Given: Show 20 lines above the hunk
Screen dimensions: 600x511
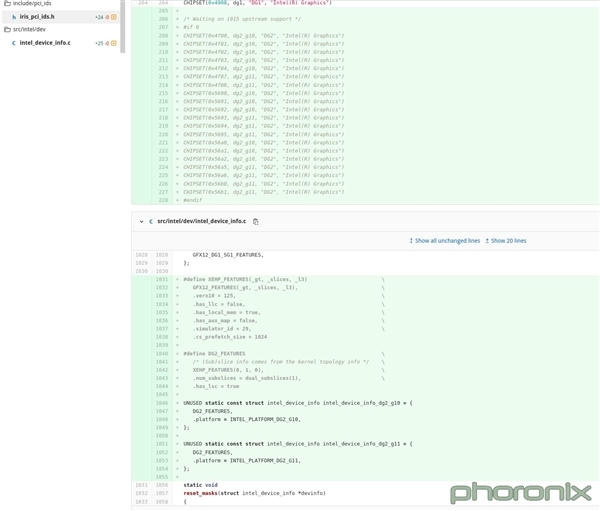Looking at the screenshot, I should point(509,241).
